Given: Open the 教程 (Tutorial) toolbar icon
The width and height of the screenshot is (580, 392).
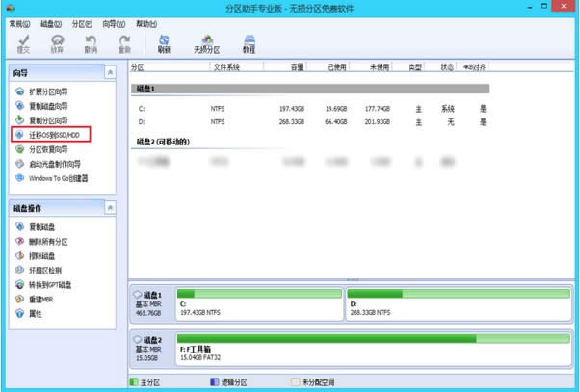Looking at the screenshot, I should coord(249,42).
